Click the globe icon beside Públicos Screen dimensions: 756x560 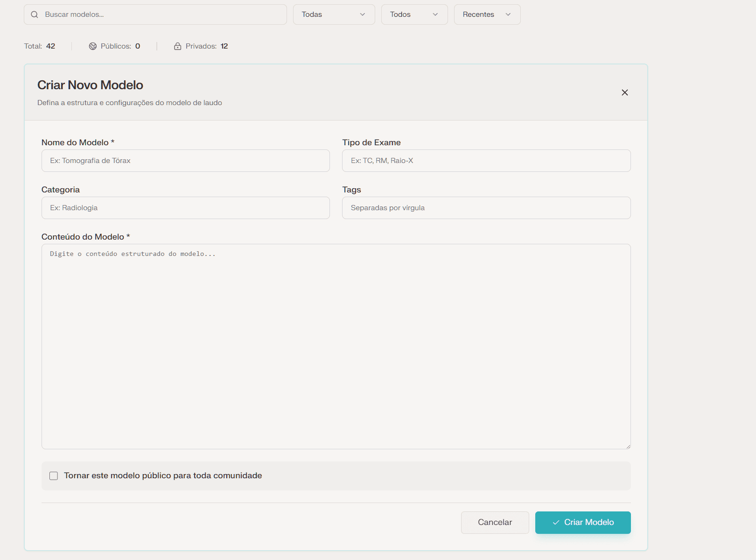93,46
